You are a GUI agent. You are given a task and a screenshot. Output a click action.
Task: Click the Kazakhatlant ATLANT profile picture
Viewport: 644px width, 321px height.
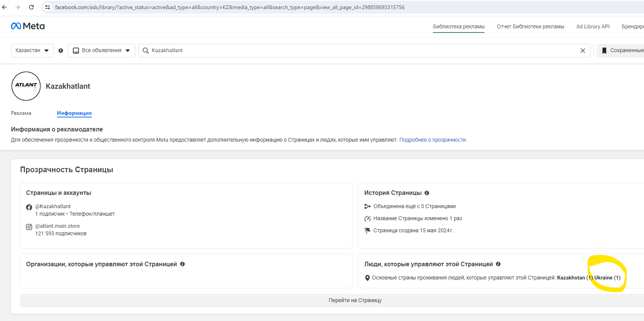[x=26, y=86]
